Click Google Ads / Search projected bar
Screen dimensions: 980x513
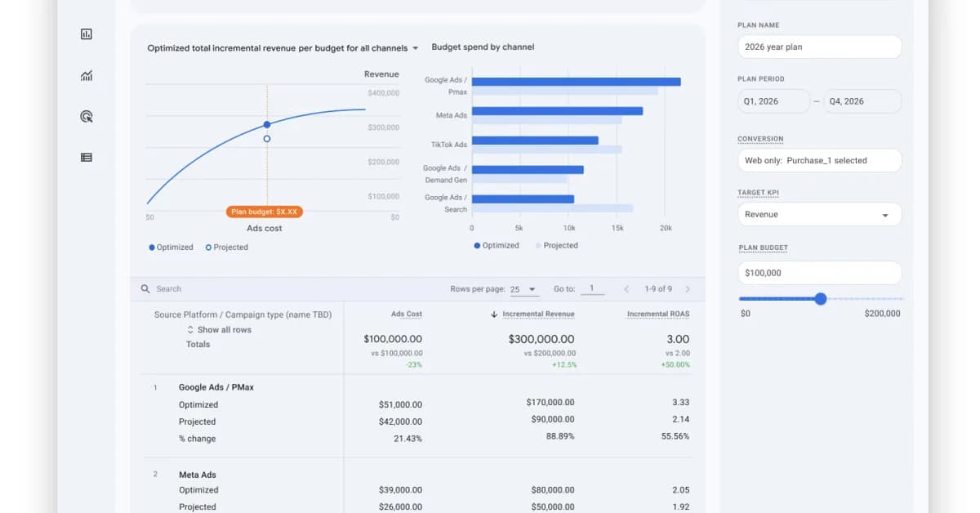point(553,208)
